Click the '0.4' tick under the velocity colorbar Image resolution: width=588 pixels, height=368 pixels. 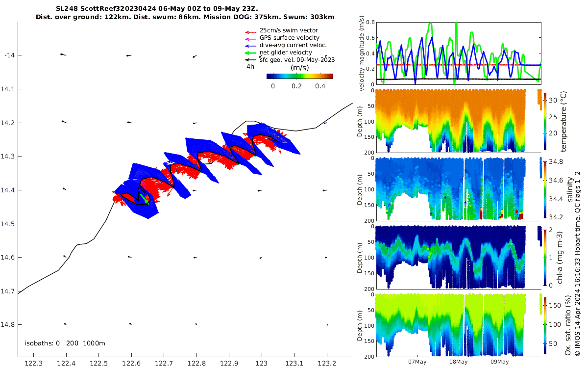tap(320, 86)
